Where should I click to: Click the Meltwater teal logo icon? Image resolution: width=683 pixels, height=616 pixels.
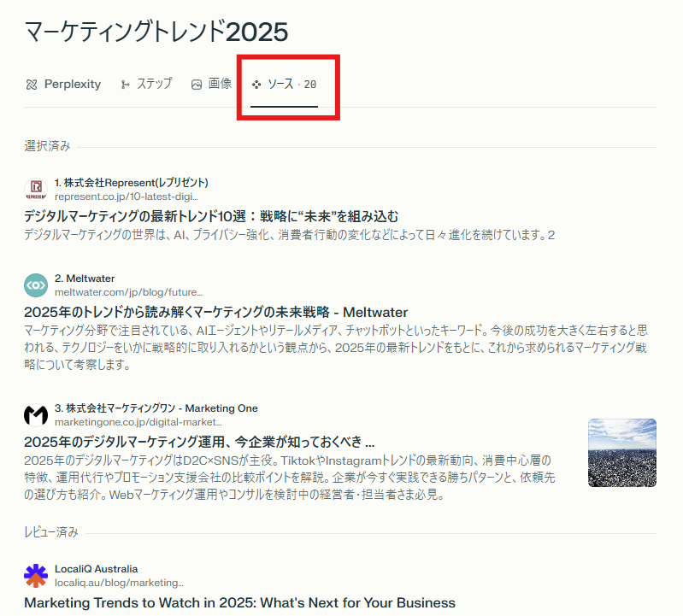[35, 285]
